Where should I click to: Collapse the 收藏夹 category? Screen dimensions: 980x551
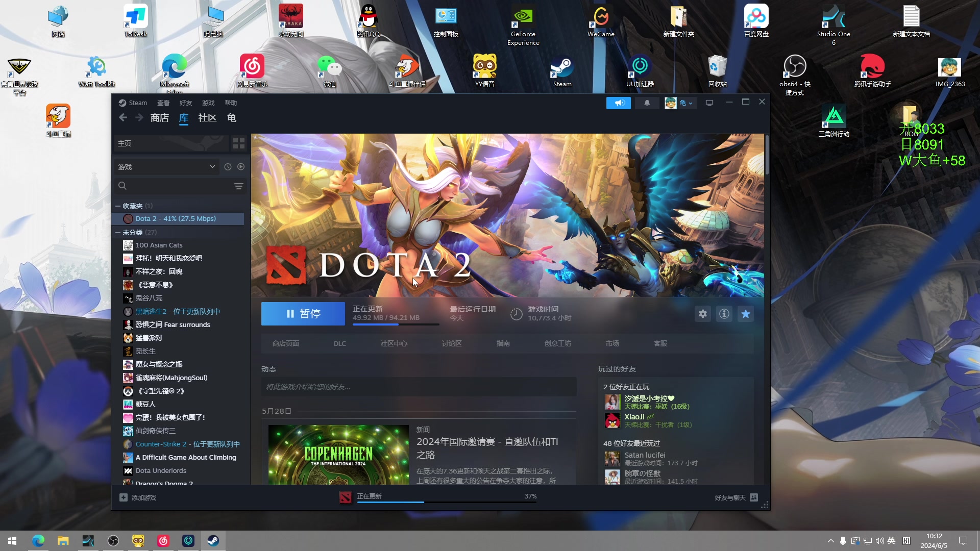[118, 206]
